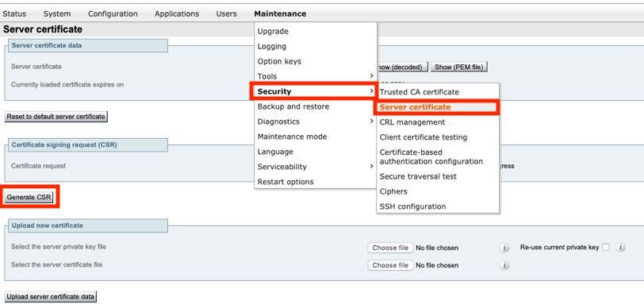Choose file for server private key
Image resolution: width=644 pixels, height=304 pixels.
tap(390, 248)
